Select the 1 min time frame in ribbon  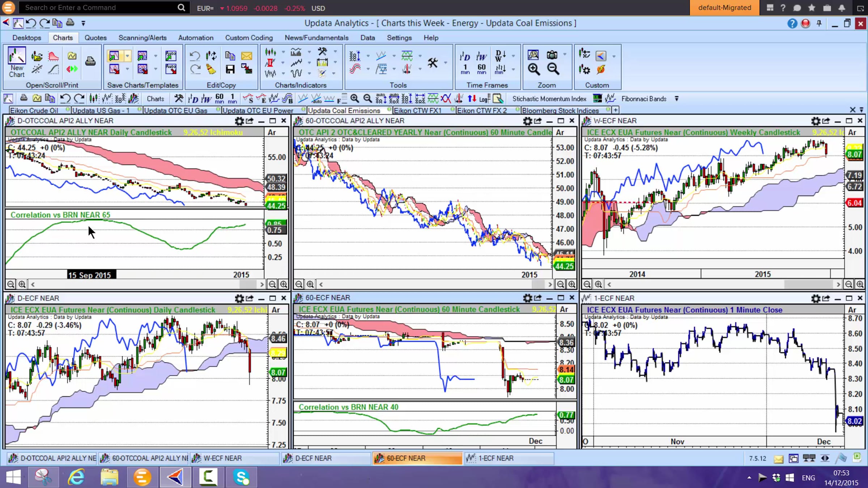pos(465,69)
